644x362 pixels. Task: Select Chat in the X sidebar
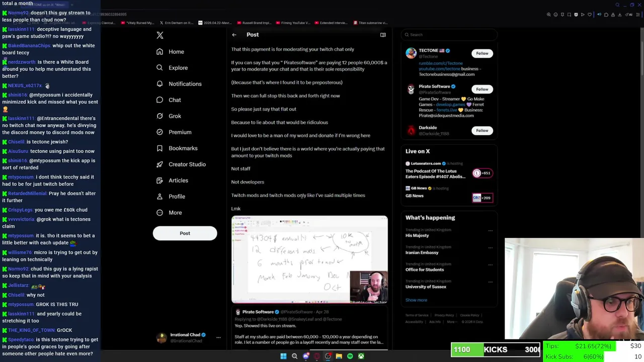pyautogui.click(x=169, y=100)
